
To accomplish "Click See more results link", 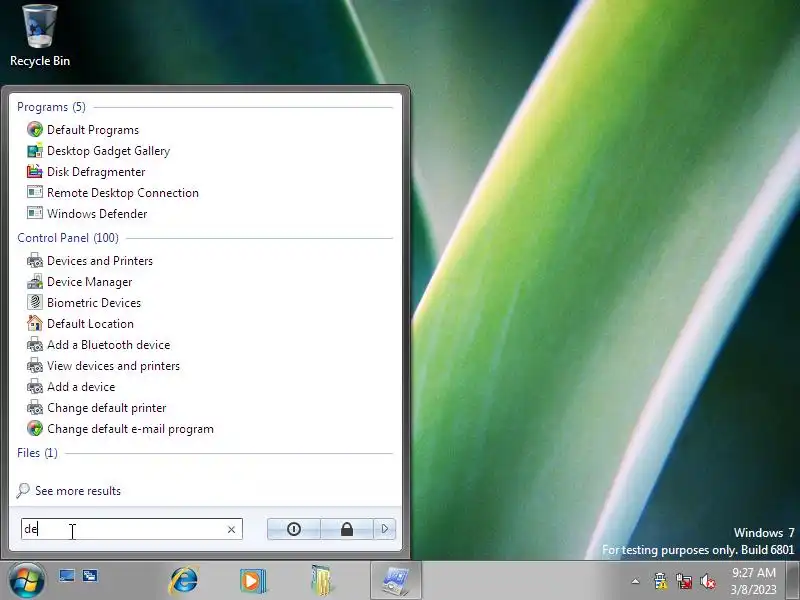I will pos(78,491).
